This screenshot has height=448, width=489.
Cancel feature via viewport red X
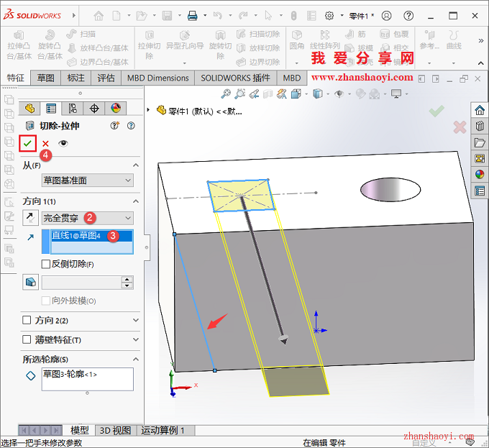coord(460,127)
